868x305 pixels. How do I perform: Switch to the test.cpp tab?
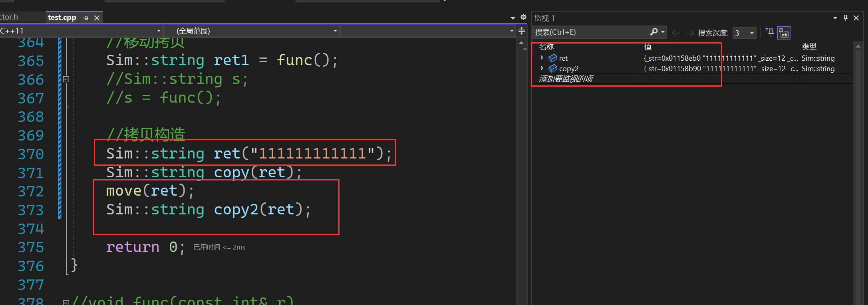(x=62, y=18)
